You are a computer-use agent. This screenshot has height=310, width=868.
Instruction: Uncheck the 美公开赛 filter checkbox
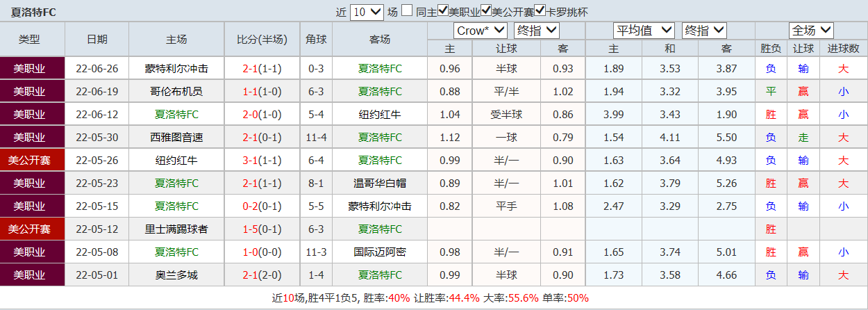click(486, 11)
